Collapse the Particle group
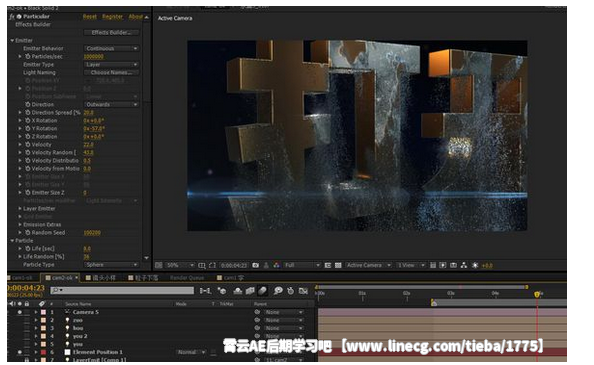This screenshot has height=365, width=594. click(x=12, y=241)
